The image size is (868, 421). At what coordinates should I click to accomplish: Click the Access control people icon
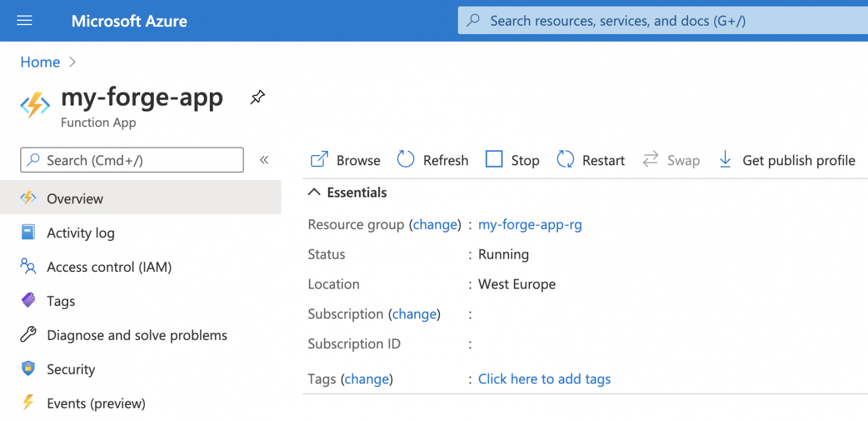[28, 266]
